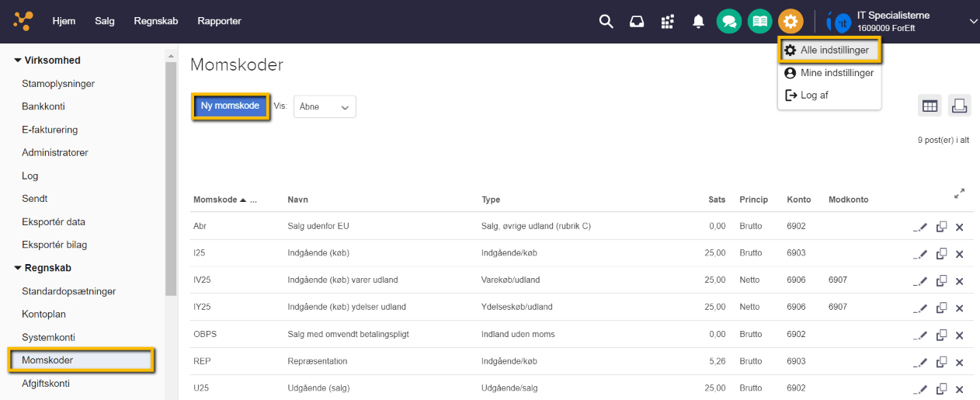Click the edit pencil for Abr row

(x=920, y=227)
